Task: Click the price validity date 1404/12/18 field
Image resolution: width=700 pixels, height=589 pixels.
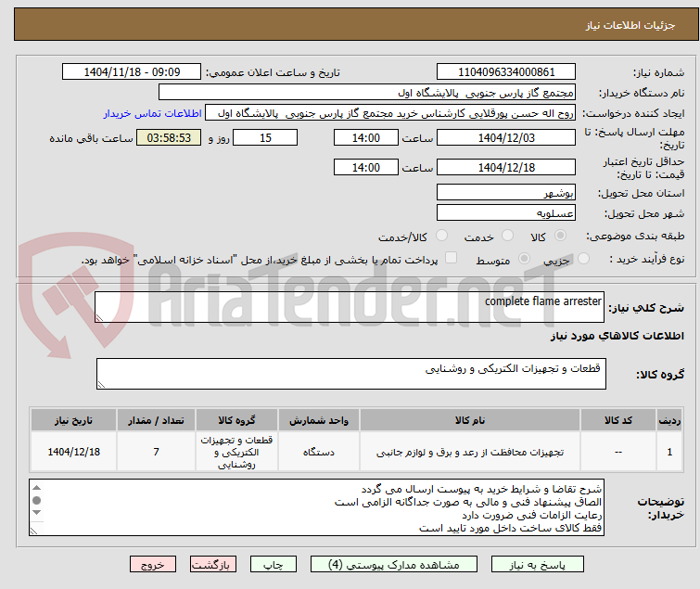Action: click(506, 167)
